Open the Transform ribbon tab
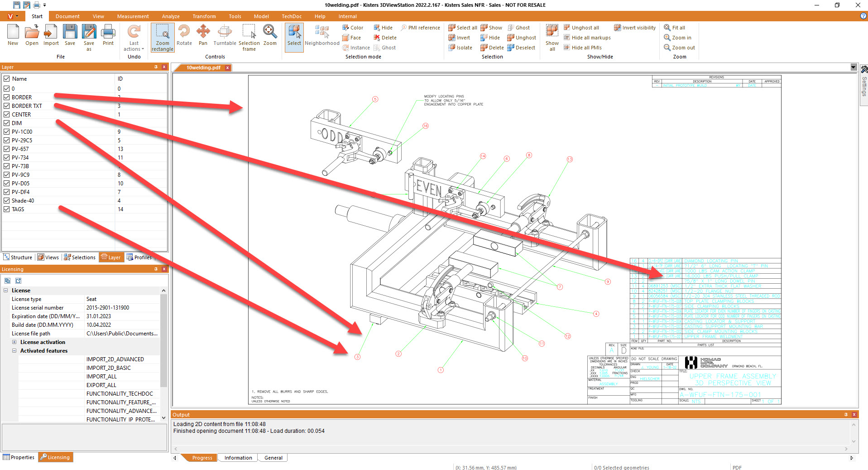 204,16
